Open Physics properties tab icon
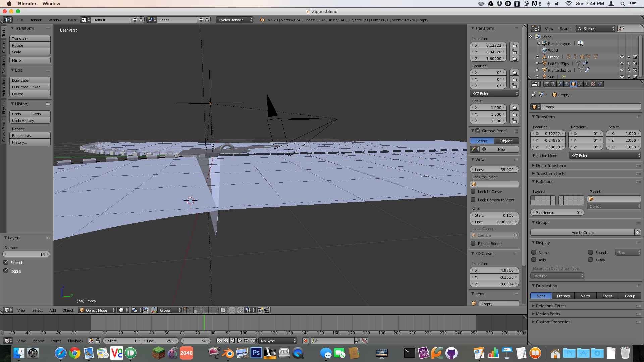 click(x=600, y=84)
